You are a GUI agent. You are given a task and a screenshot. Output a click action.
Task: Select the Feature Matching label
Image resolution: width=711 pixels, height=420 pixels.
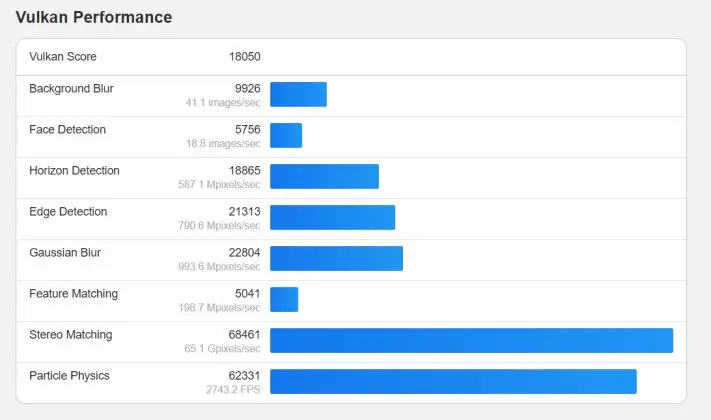(73, 294)
